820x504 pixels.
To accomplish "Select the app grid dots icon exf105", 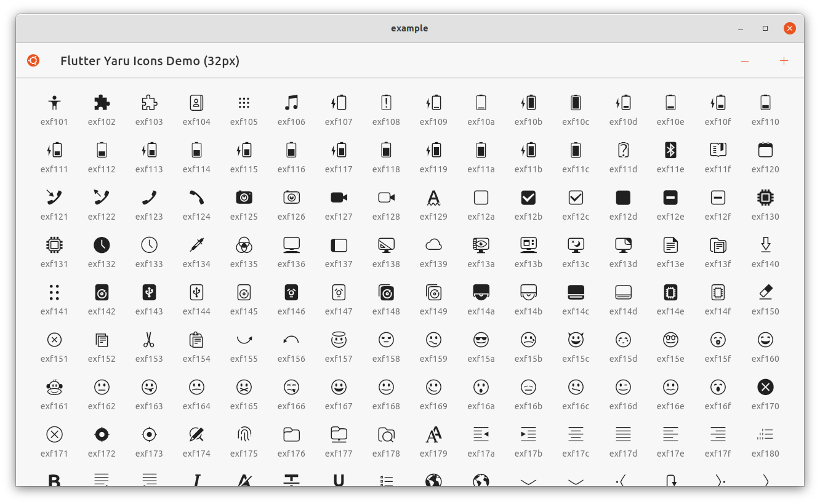I will coord(244,102).
